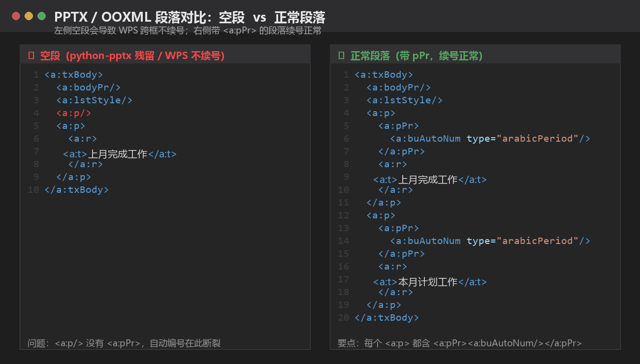Viewport: 640px width, 364px height.
Task: Click line 8 </a:r> in the 空段 panel
Action: pos(86,164)
